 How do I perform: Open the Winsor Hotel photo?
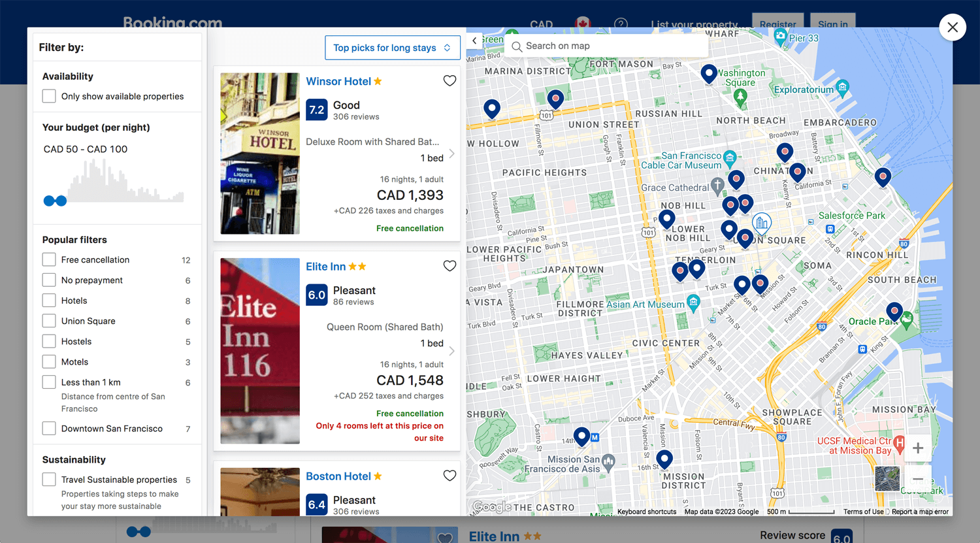(260, 154)
